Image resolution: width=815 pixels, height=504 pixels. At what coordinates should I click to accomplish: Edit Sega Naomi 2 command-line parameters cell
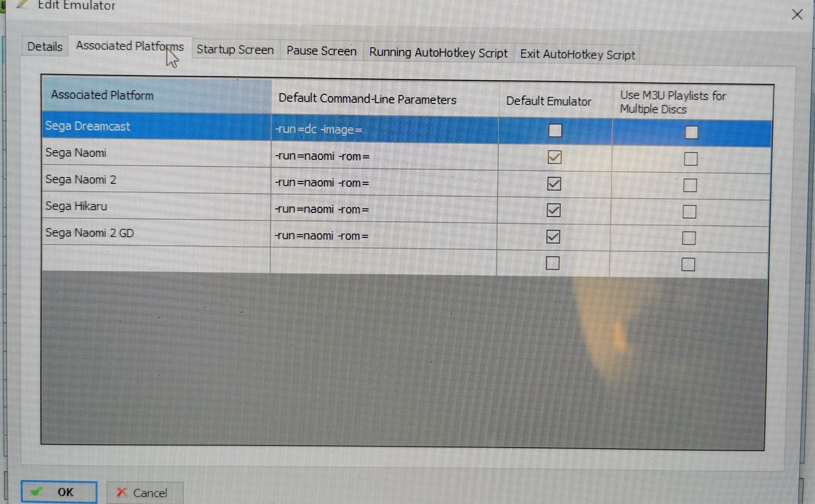[x=384, y=183]
